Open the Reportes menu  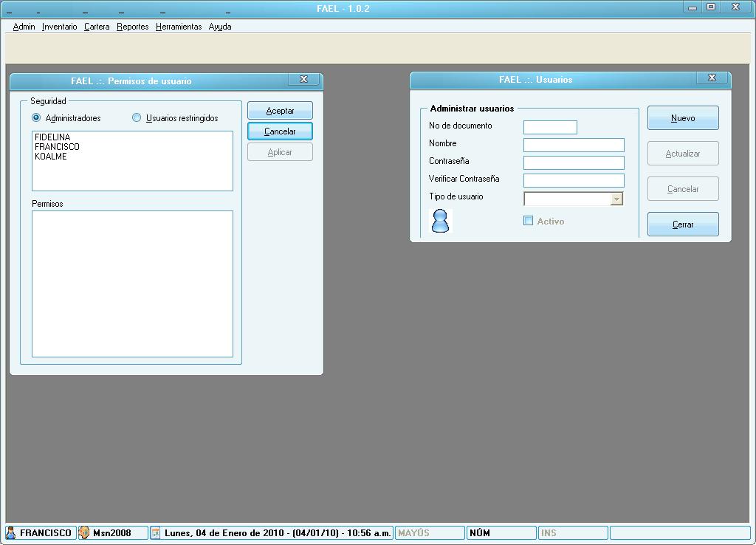(x=132, y=27)
